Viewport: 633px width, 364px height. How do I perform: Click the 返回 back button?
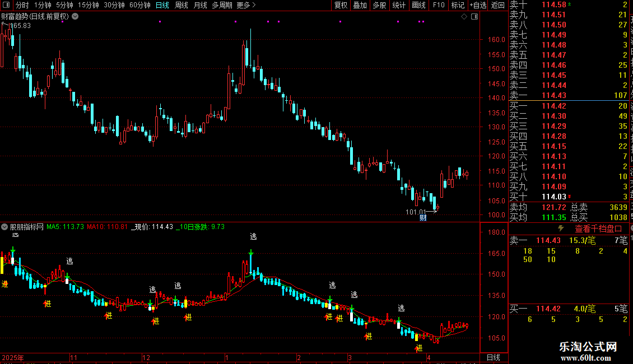498,5
